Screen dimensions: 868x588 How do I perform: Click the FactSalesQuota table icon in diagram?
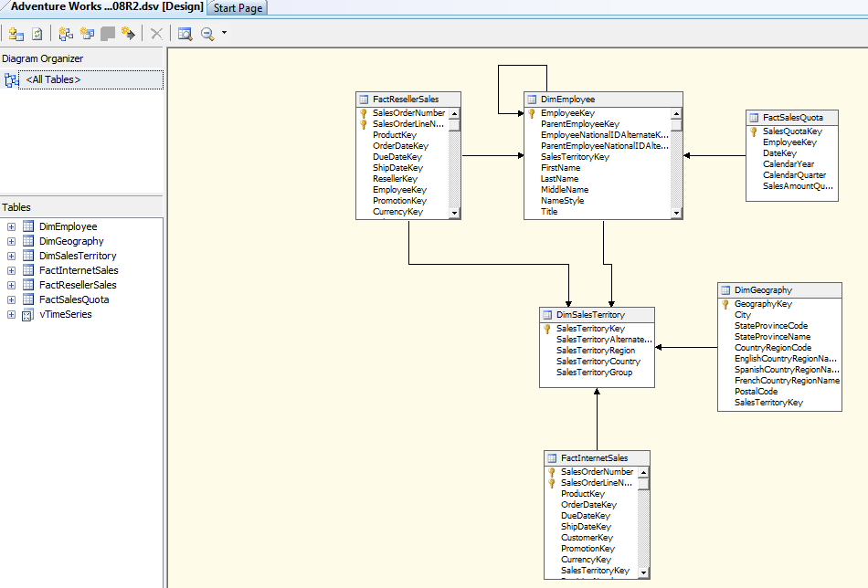754,118
